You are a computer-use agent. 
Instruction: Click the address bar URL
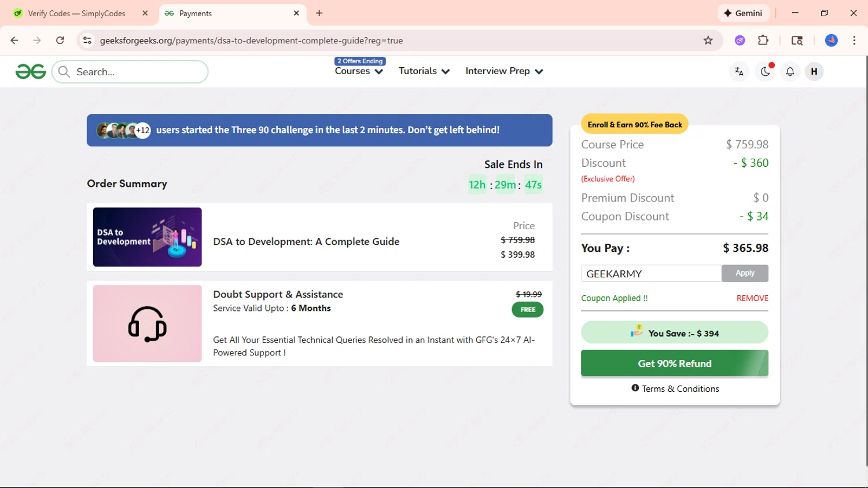[x=251, y=41]
